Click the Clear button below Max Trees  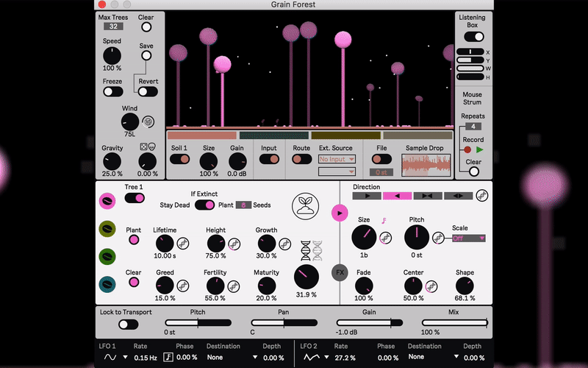tap(146, 27)
